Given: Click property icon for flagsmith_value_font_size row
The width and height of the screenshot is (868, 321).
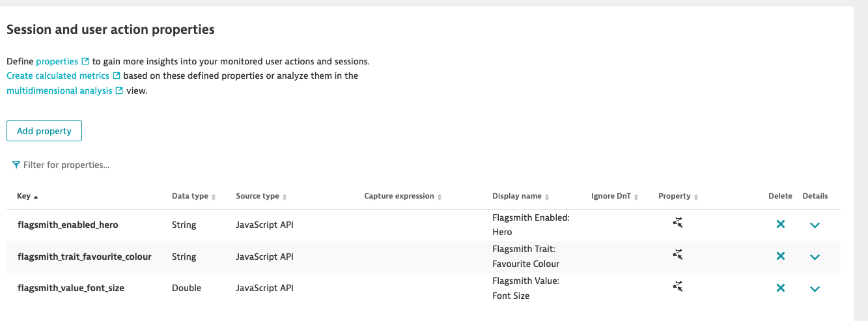Looking at the screenshot, I should (678, 286).
